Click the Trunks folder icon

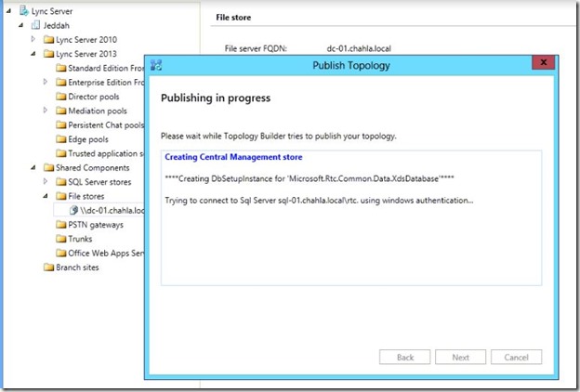[60, 239]
